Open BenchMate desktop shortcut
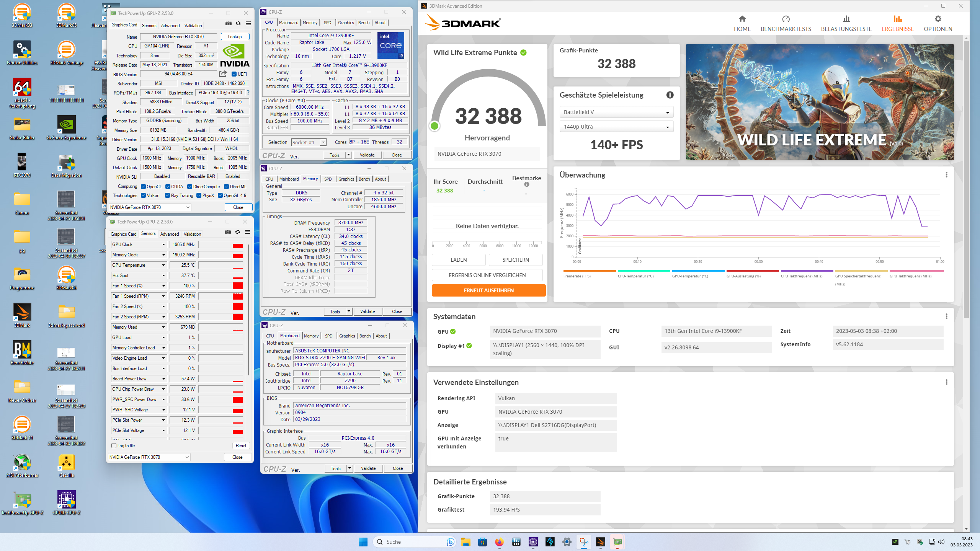The width and height of the screenshot is (980, 551). tap(22, 353)
